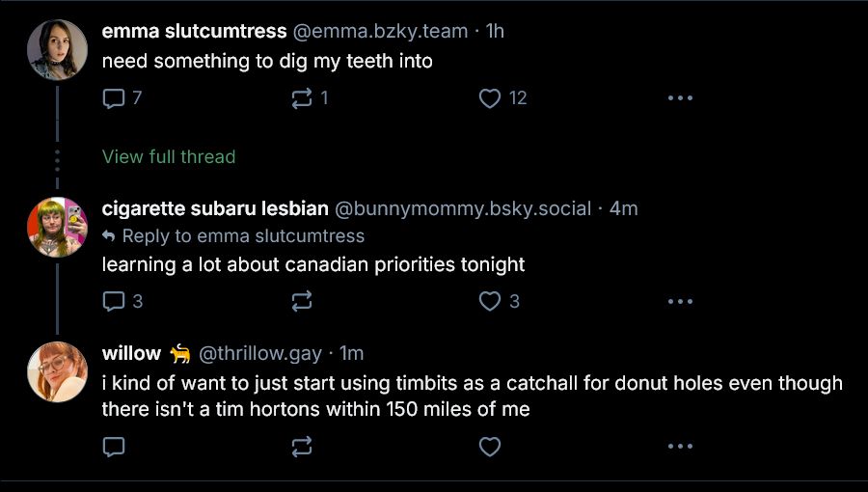The image size is (868, 492).
Task: Open the @bunnymommy.bsky.social handle
Action: coord(463,208)
